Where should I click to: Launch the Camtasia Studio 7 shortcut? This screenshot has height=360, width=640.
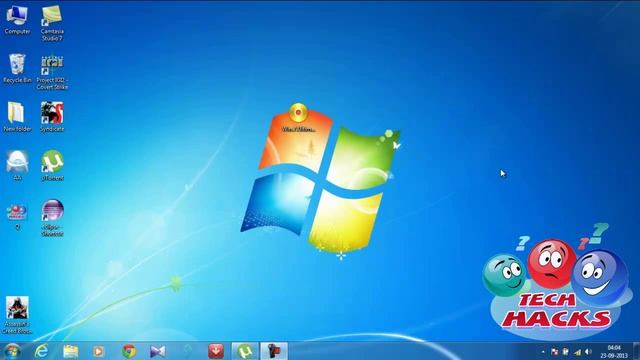(52, 24)
